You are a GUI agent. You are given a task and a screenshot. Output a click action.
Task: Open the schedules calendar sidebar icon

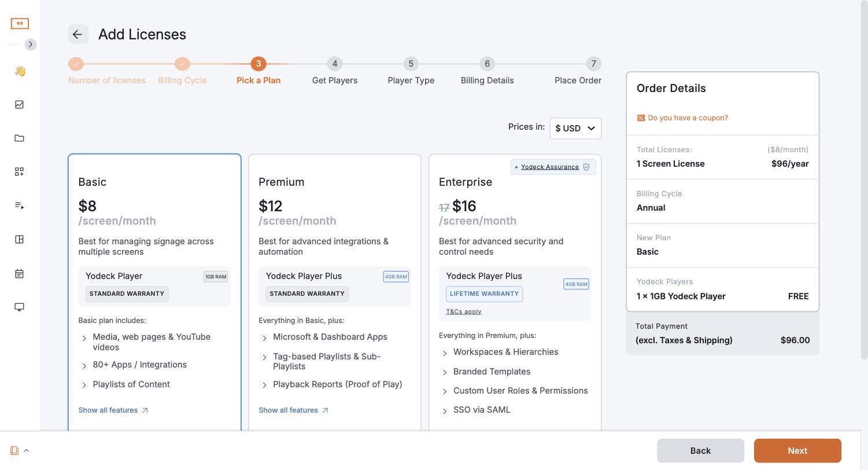(20, 274)
